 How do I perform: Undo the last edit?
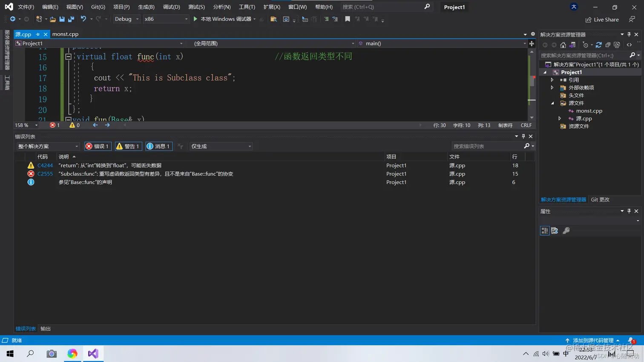83,19
